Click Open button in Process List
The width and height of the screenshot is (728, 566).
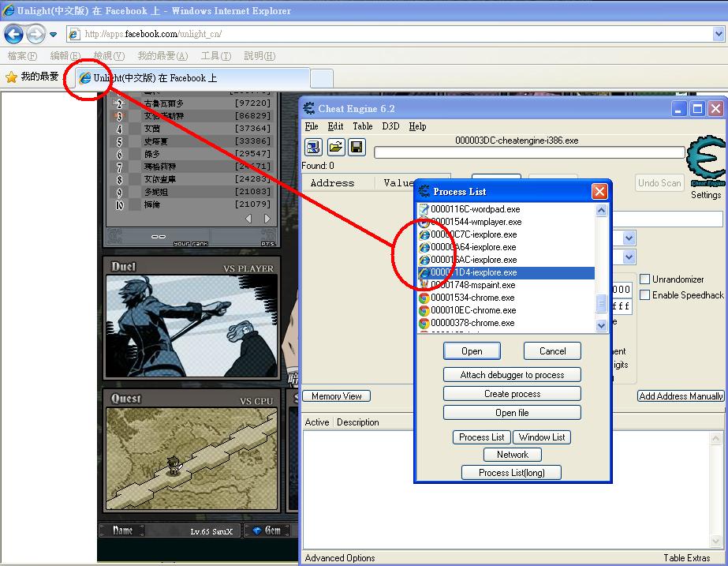pyautogui.click(x=472, y=351)
